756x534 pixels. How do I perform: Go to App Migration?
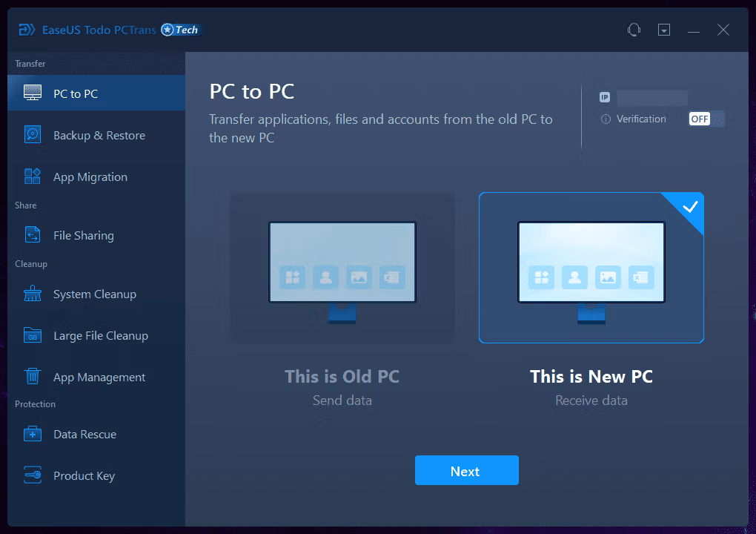click(96, 176)
